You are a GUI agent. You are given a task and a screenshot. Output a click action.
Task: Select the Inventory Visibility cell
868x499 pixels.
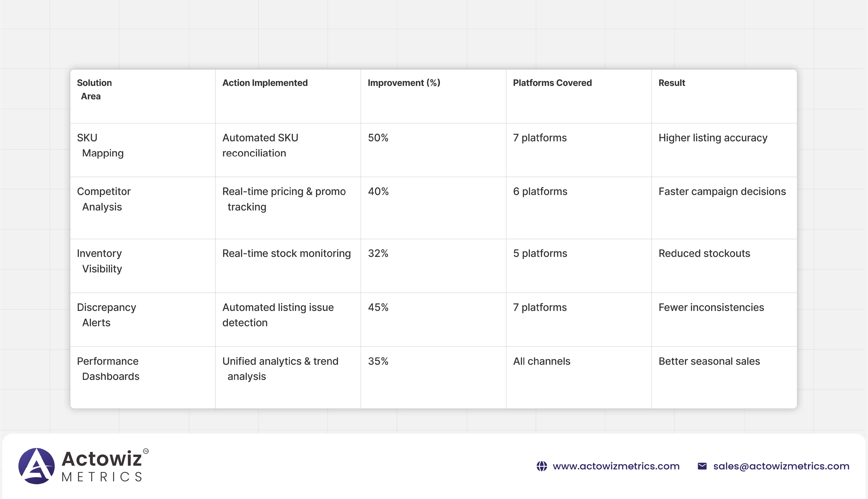pyautogui.click(x=99, y=261)
